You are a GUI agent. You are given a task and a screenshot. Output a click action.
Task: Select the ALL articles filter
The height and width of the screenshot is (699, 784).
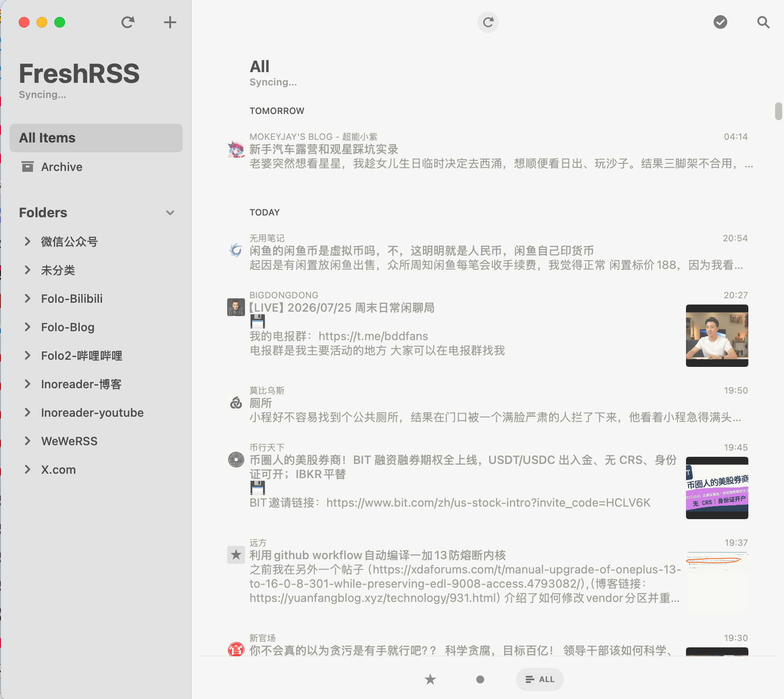pos(540,679)
